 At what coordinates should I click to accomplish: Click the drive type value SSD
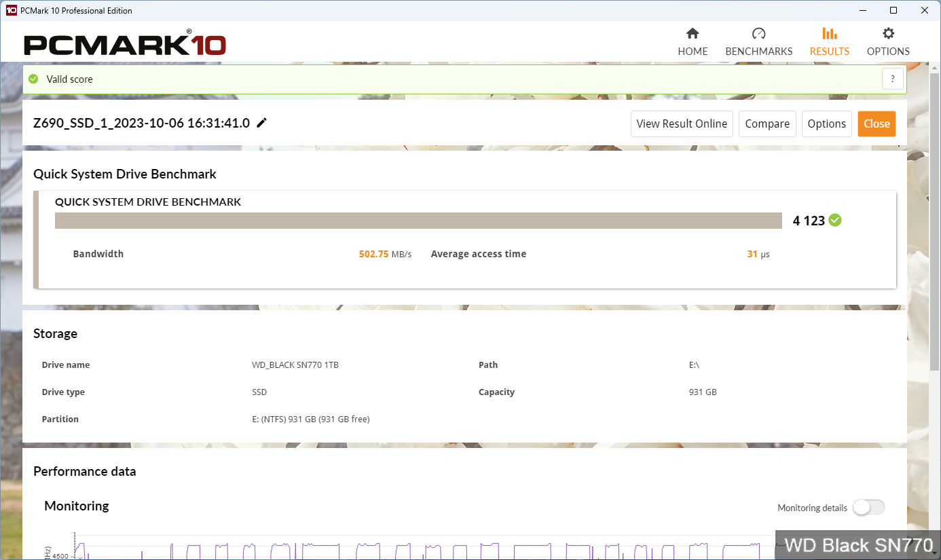(259, 392)
